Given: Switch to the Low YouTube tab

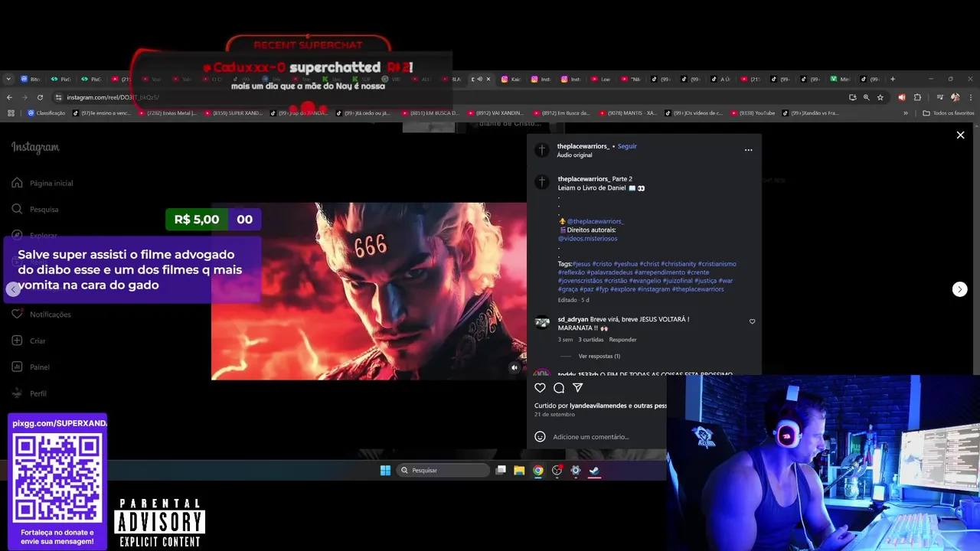Looking at the screenshot, I should tap(602, 79).
